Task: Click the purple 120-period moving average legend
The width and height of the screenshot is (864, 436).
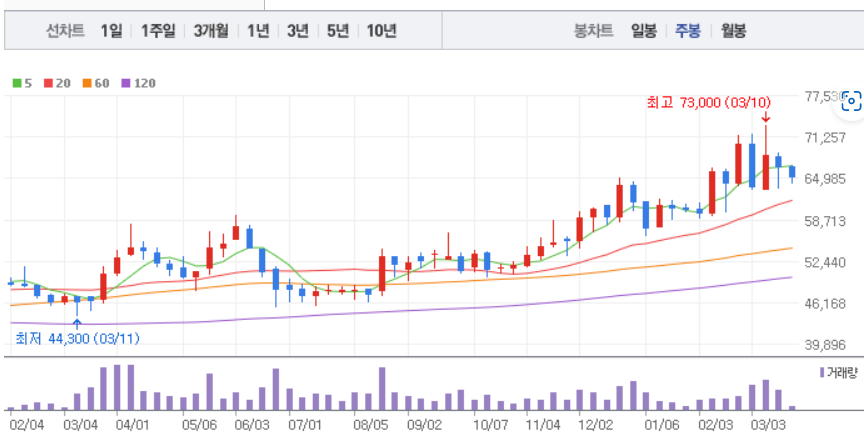Action: pyautogui.click(x=138, y=83)
